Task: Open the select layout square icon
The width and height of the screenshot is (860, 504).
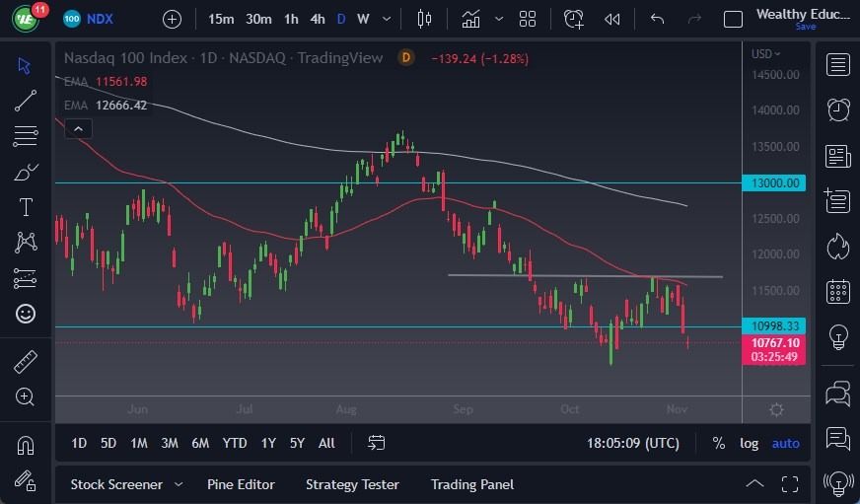Action: [x=733, y=20]
